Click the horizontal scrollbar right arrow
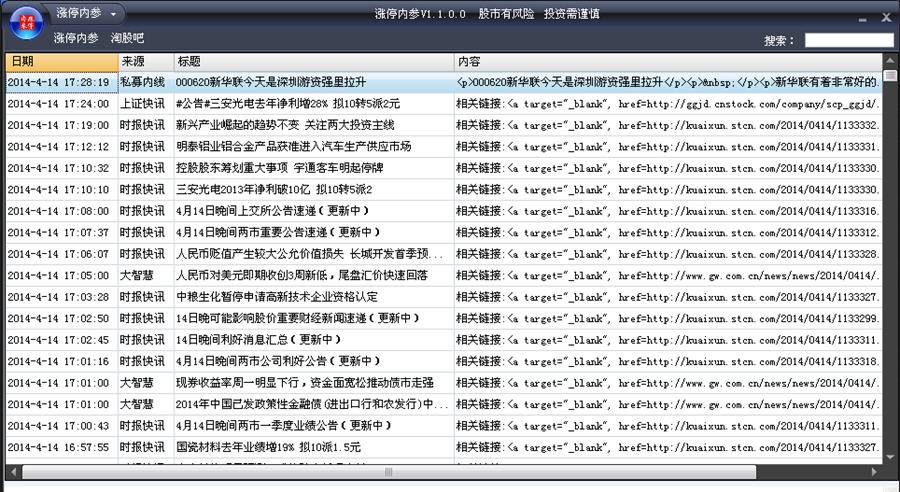 click(x=874, y=472)
